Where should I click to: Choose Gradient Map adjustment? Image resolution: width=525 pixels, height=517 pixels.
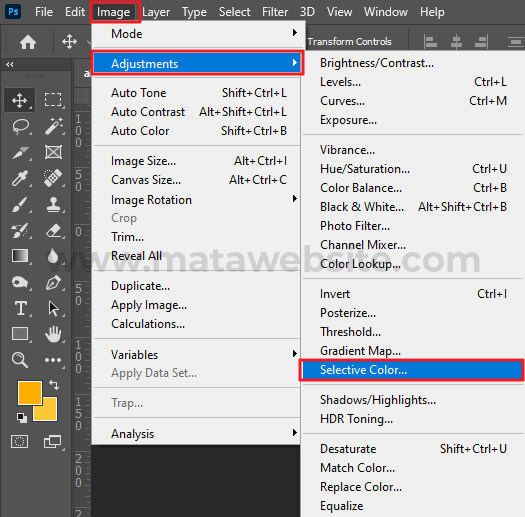pyautogui.click(x=413, y=351)
